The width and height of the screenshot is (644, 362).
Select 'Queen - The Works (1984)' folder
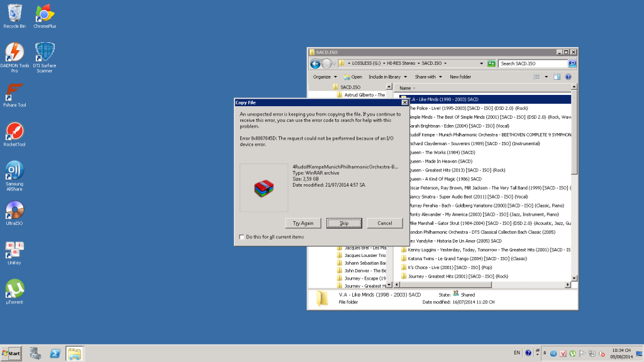(x=441, y=152)
